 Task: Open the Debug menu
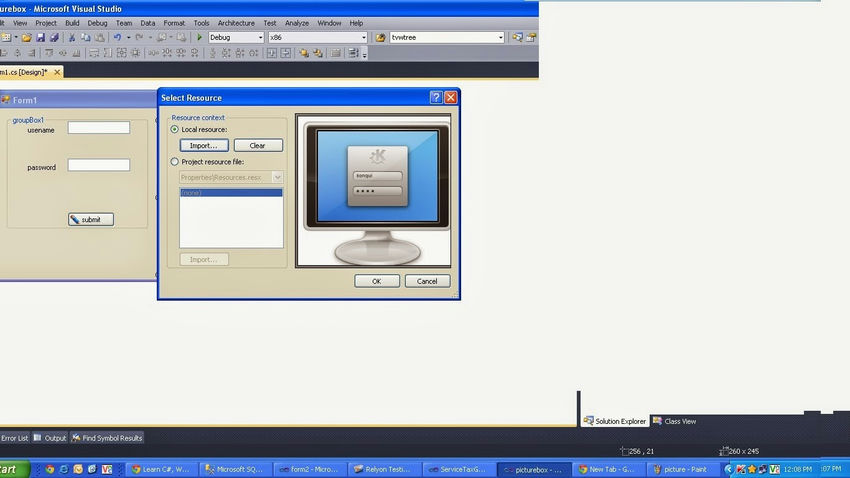coord(98,23)
